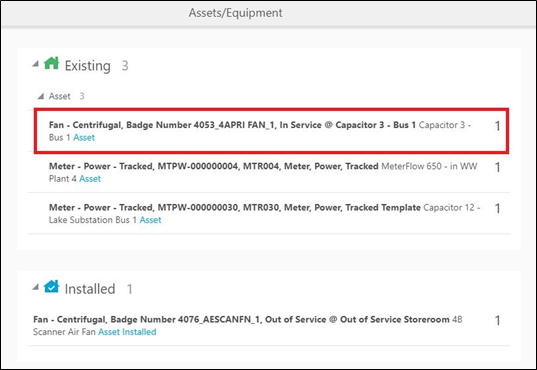Viewport: 537px width, 370px height.
Task: Open the MTR004 meter Asset link
Action: pyautogui.click(x=90, y=178)
